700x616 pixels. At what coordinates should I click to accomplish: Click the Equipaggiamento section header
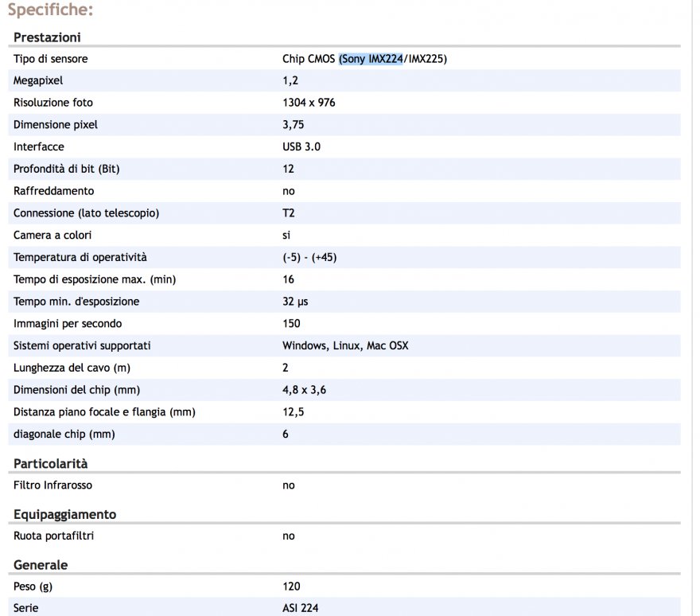[x=65, y=514]
